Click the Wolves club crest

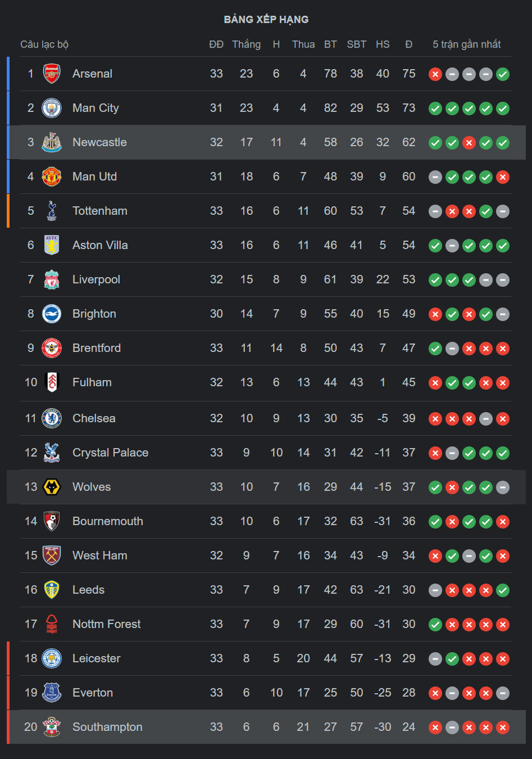coord(52,487)
